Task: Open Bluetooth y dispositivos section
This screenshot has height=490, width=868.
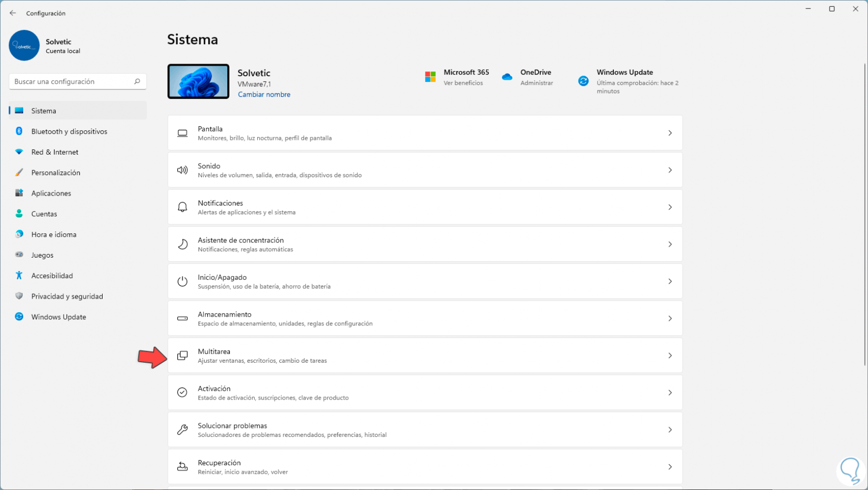Action: [69, 131]
